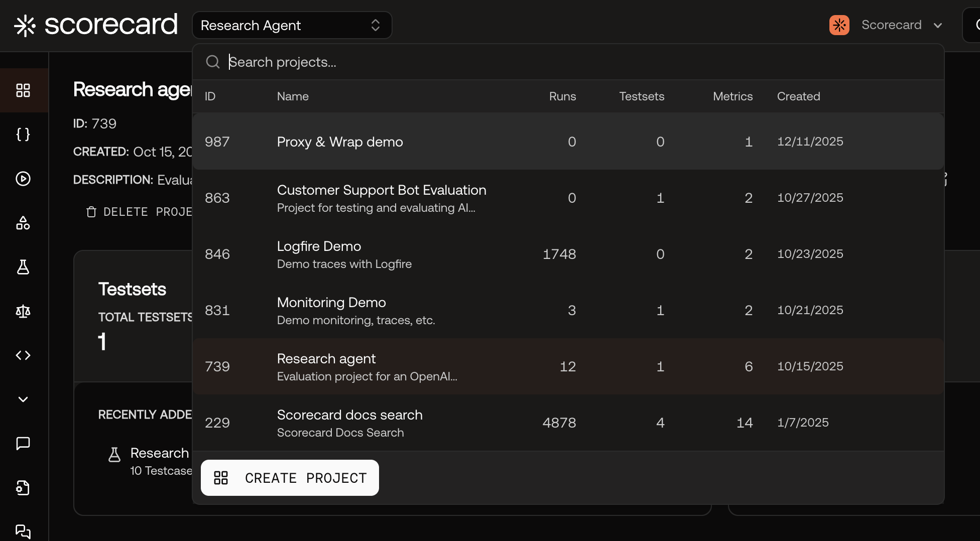Click project ID 863 cell
980x541 pixels.
point(217,198)
